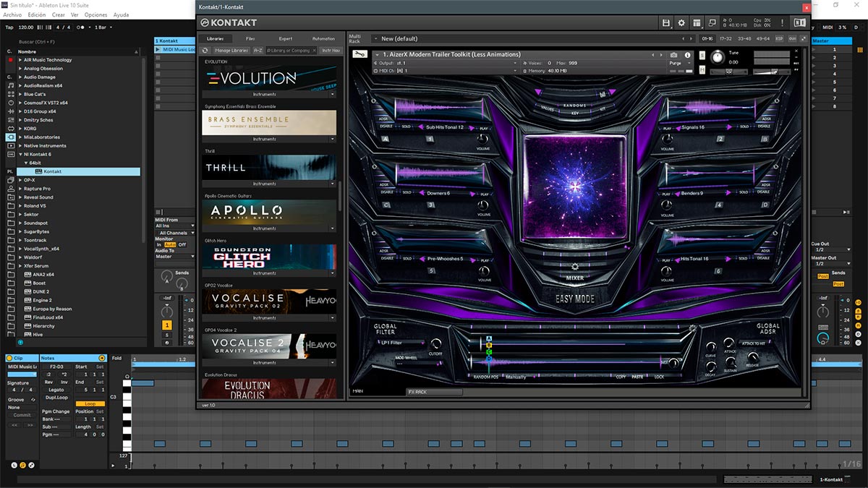This screenshot has height=488, width=868.
Task: Click the EASY MODE button
Action: (574, 299)
